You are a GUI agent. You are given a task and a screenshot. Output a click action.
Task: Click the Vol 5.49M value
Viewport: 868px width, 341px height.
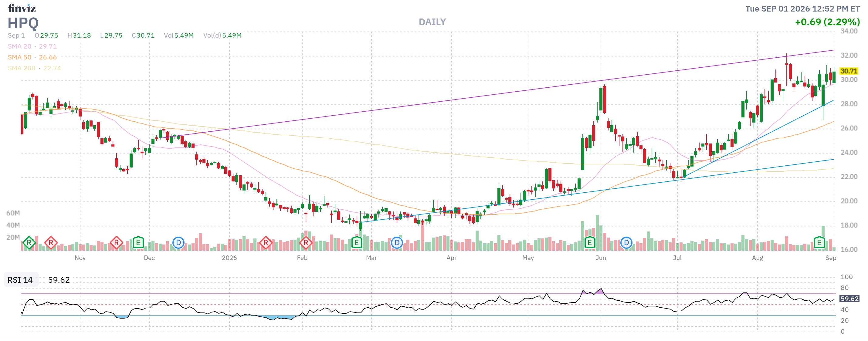179,36
